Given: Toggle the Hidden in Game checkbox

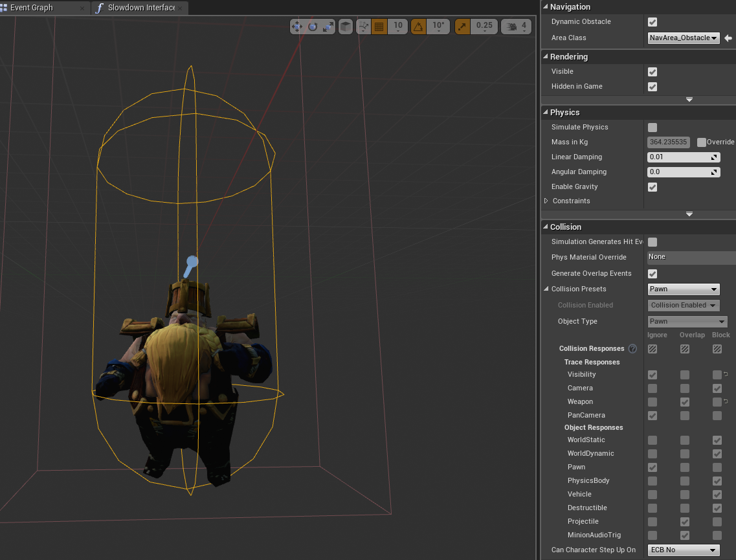Looking at the screenshot, I should tap(652, 87).
